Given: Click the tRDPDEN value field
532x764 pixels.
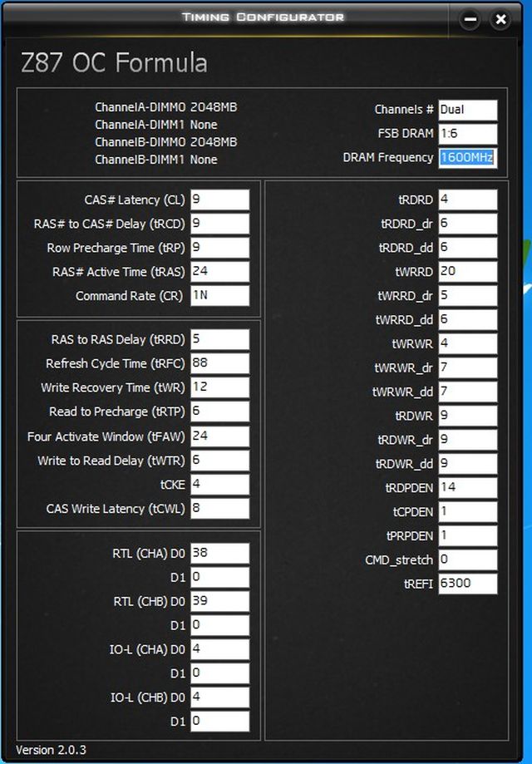Looking at the screenshot, I should tap(467, 487).
